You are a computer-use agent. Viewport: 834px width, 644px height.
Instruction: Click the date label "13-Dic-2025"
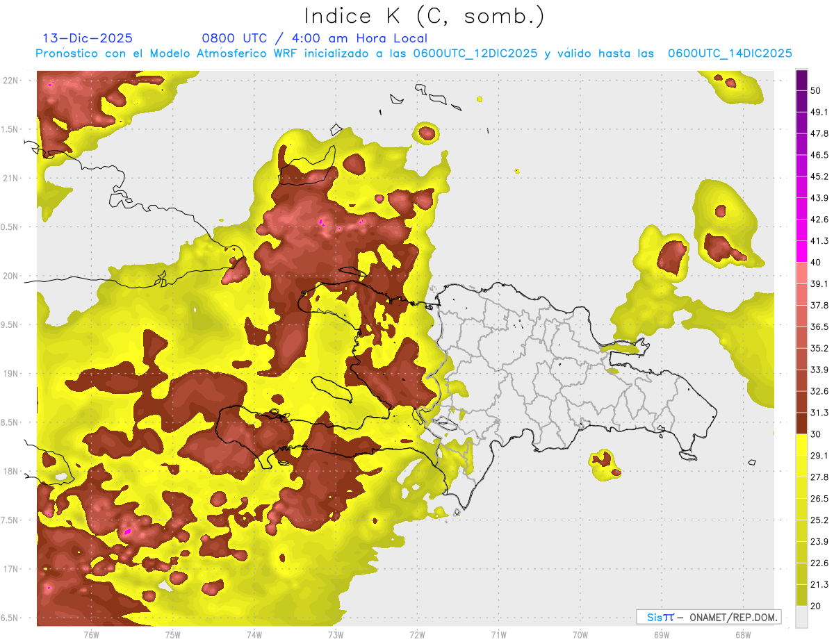(88, 38)
